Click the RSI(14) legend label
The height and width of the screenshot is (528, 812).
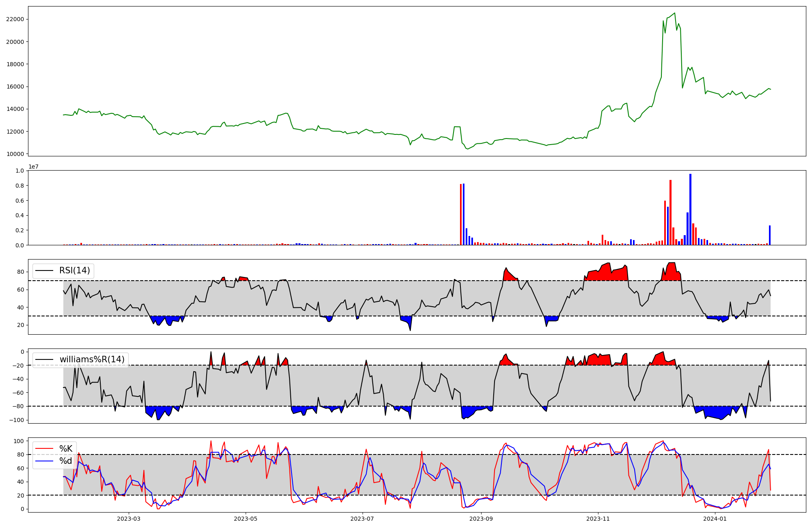coord(75,270)
